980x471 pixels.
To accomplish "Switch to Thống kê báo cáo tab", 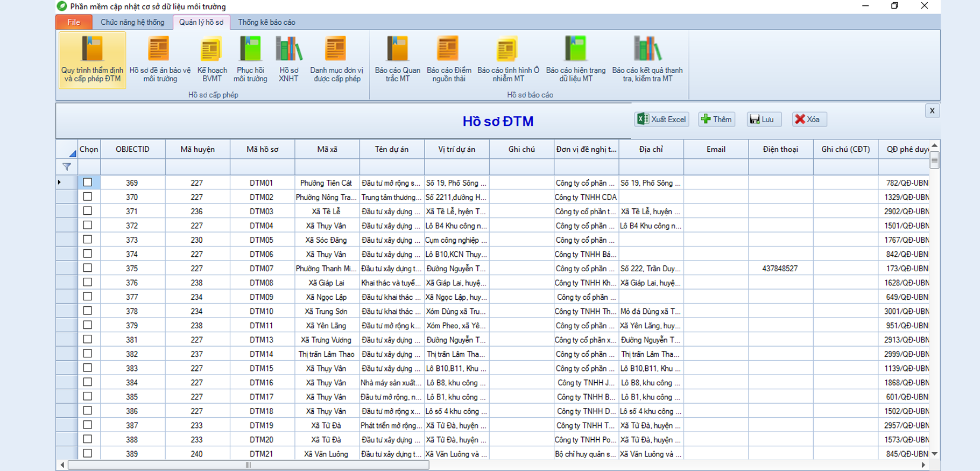I will pos(266,22).
